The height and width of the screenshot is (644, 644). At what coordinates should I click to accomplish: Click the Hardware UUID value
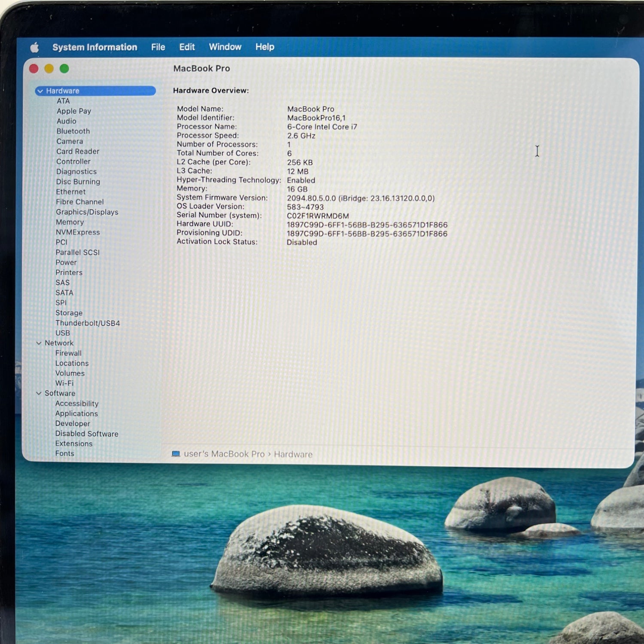pos(367,225)
